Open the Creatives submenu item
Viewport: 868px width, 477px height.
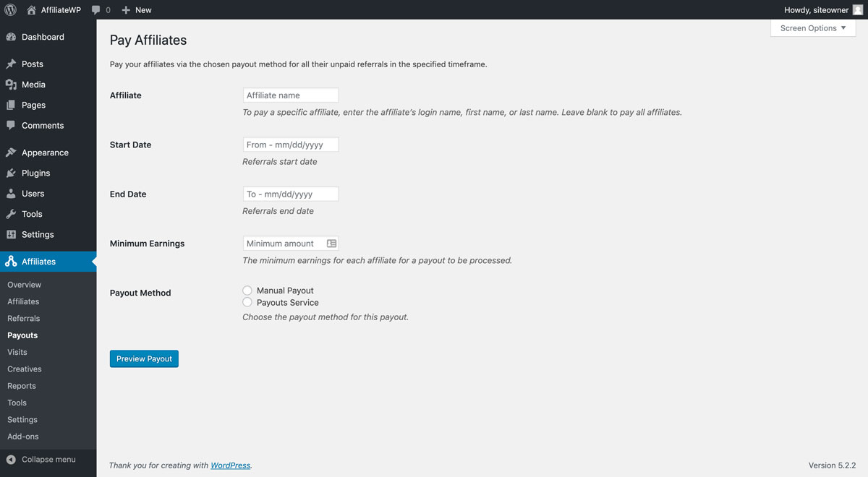[x=25, y=369]
